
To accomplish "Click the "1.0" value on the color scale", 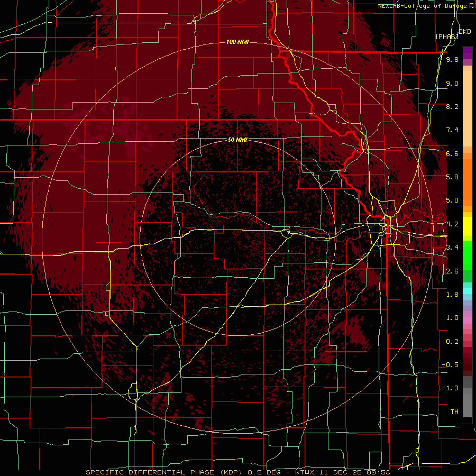I will pos(452,318).
